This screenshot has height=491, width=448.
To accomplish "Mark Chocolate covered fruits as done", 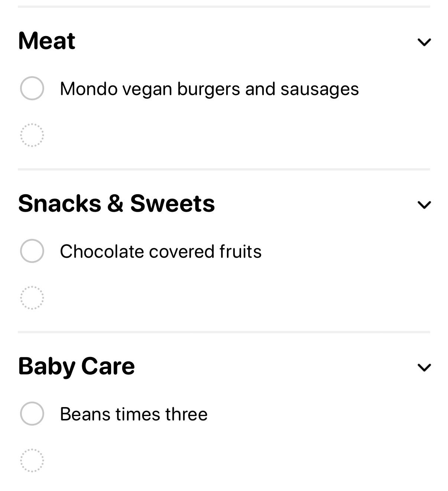I will (32, 251).
